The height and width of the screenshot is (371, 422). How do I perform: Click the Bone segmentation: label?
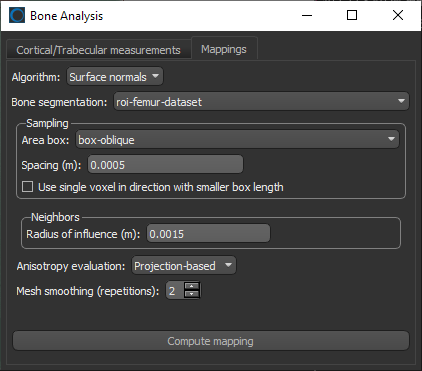[x=59, y=102]
